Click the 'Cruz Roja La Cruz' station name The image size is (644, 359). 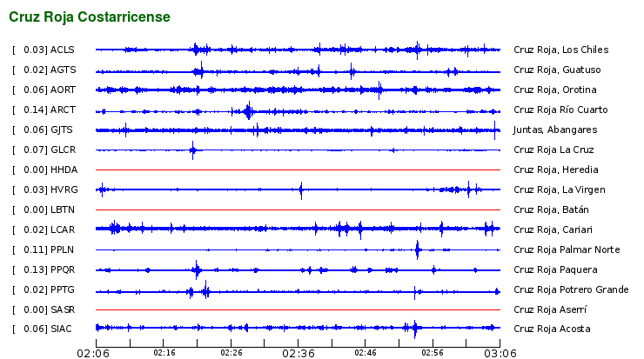pos(553,150)
